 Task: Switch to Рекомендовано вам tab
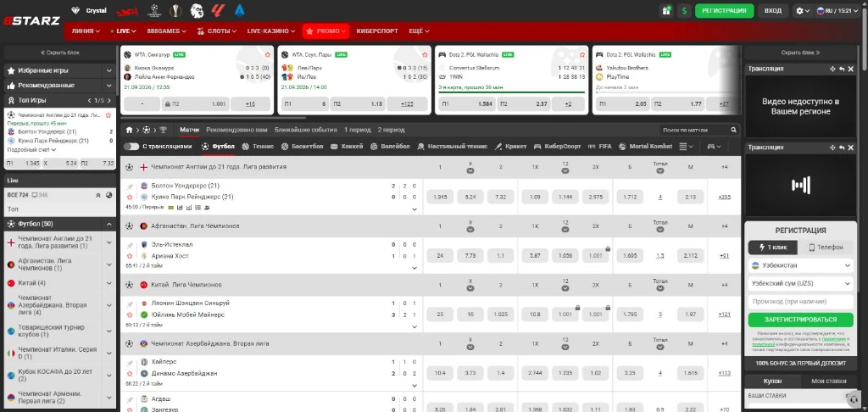237,130
